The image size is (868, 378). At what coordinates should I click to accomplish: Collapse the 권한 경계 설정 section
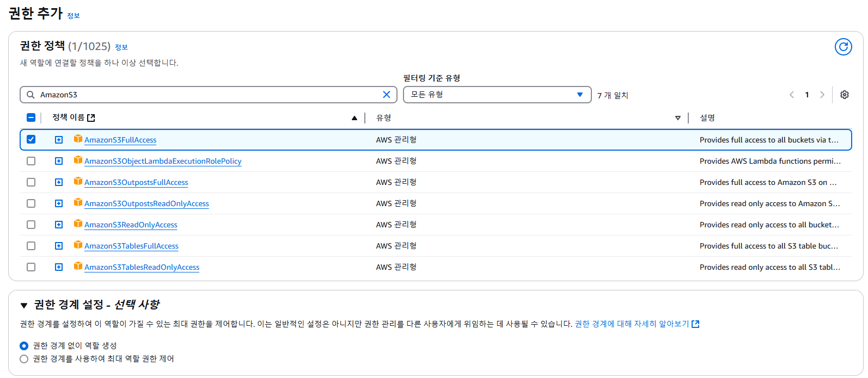click(24, 305)
